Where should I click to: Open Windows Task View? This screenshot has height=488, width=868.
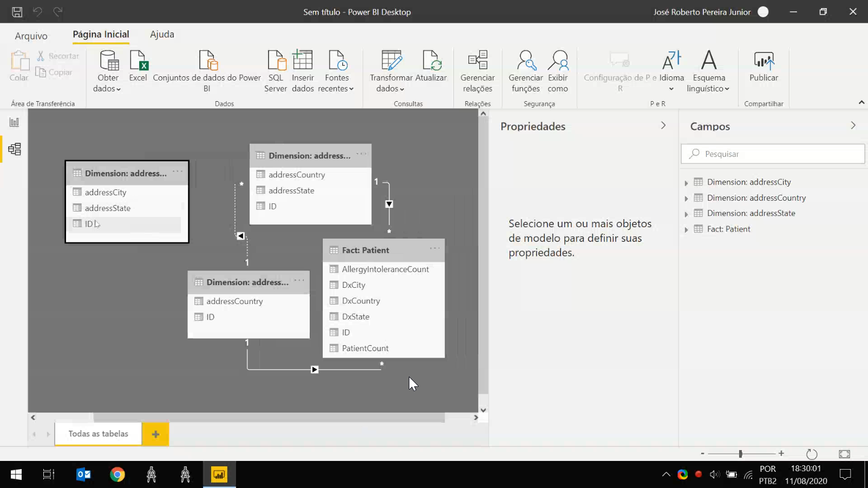49,474
